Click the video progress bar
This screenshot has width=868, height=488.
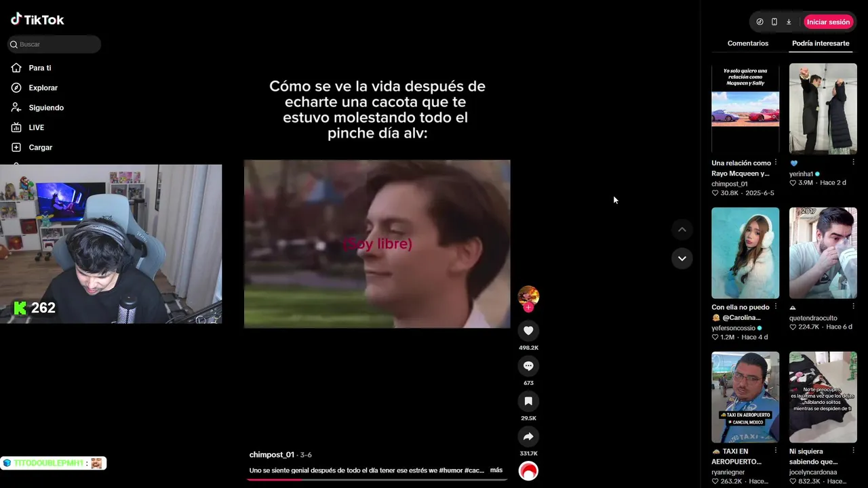click(x=377, y=479)
